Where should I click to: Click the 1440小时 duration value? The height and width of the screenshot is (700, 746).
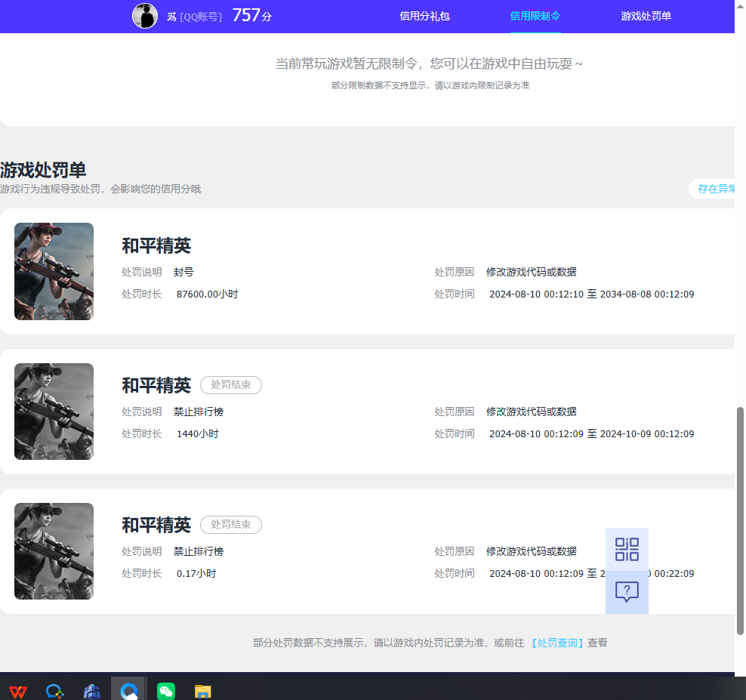click(197, 434)
